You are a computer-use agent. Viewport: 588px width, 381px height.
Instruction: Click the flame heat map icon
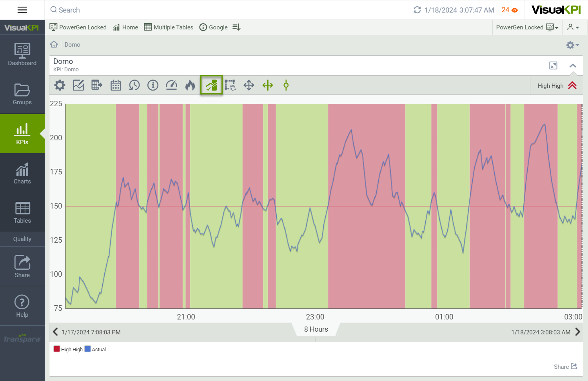pos(190,85)
